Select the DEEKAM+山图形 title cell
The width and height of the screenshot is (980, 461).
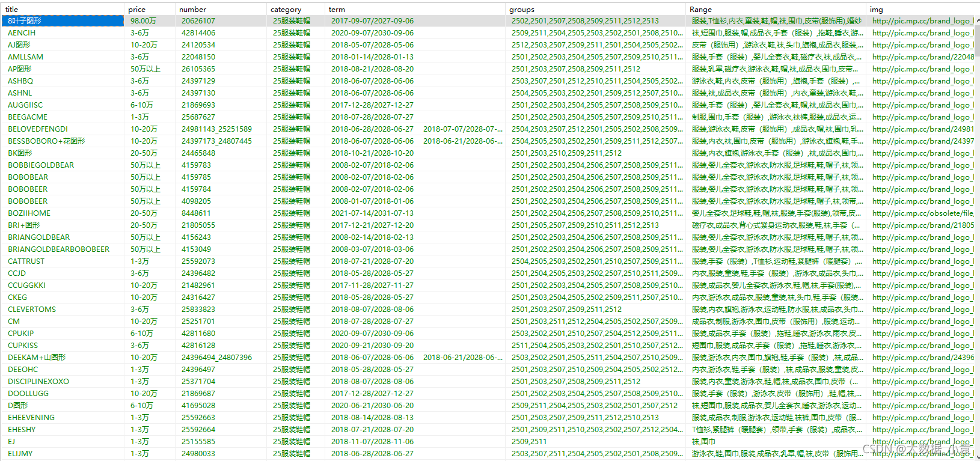tap(63, 358)
